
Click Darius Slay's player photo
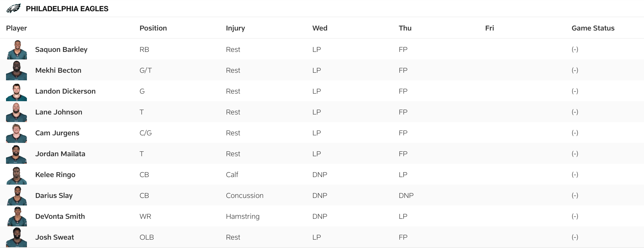pos(17,196)
